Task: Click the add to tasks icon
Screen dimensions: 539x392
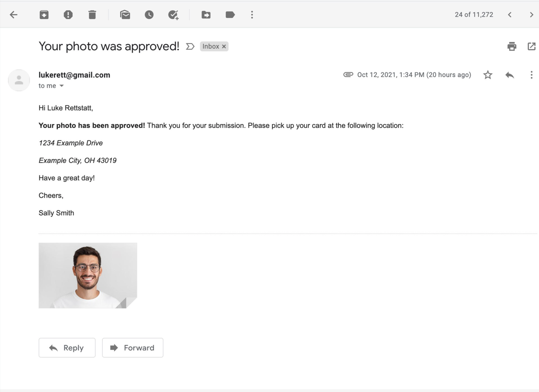Action: point(173,15)
